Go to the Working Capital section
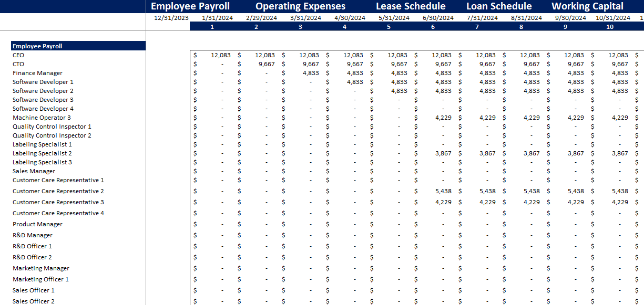Screen dimensions: 644x305 pos(587,6)
